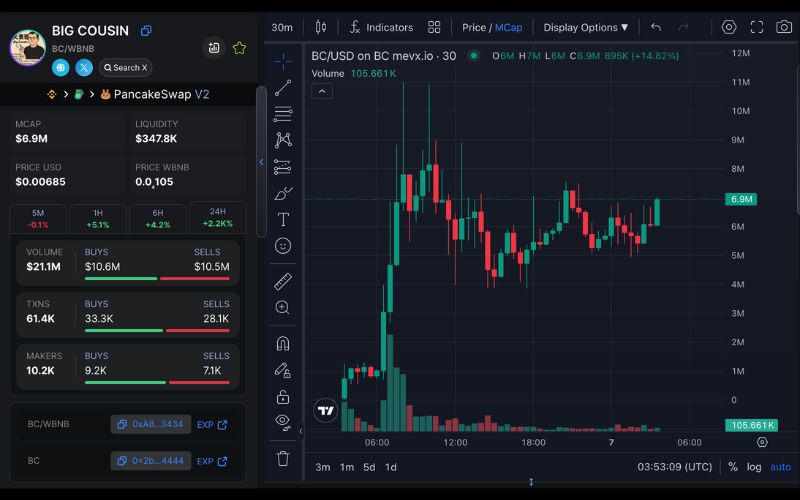Lock all drawing tools
This screenshot has width=800, height=500.
point(283,396)
